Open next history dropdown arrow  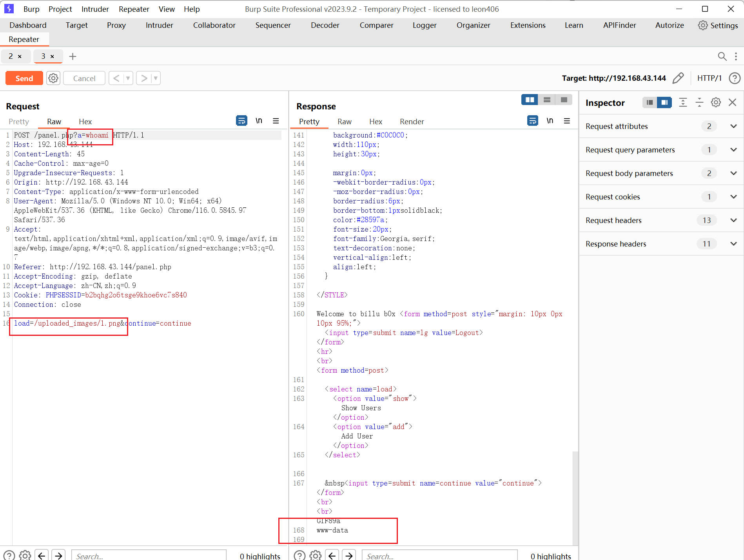coord(156,78)
